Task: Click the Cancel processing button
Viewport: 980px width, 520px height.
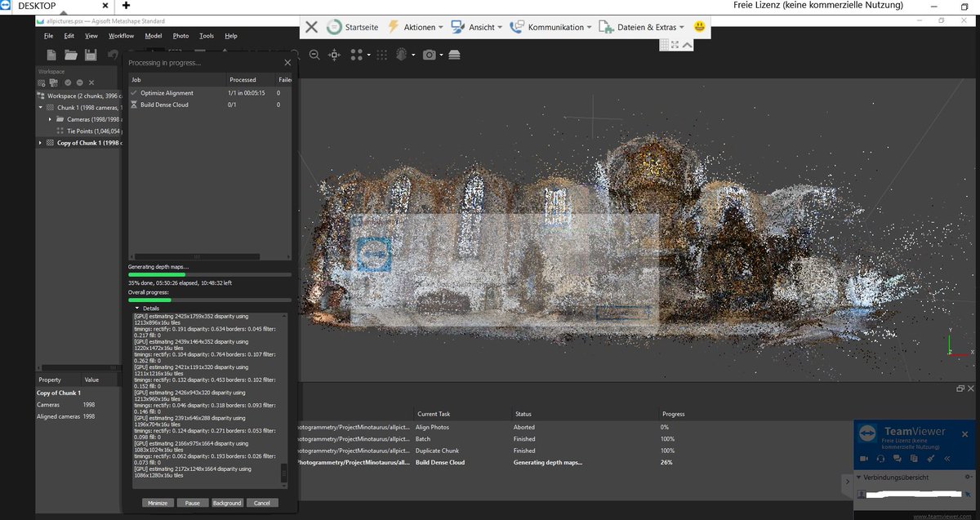Action: pos(262,503)
